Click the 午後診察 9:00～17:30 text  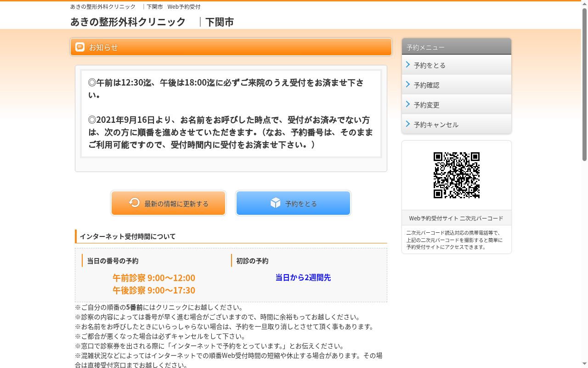coord(154,290)
